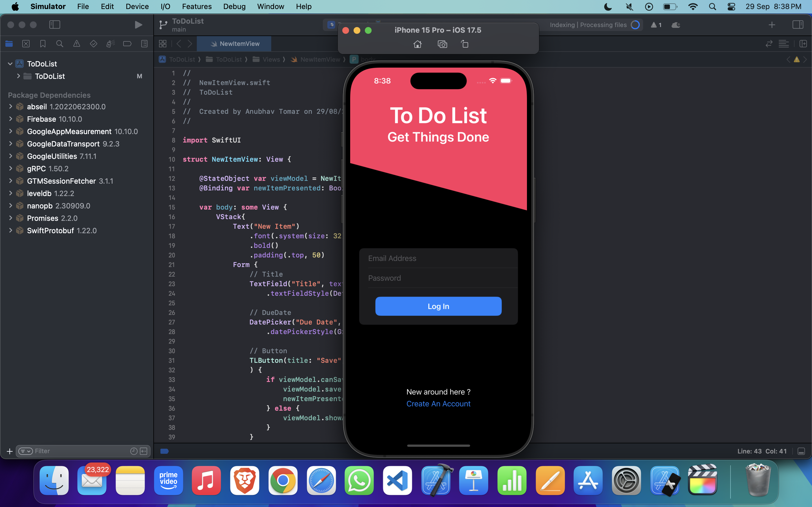Toggle the minimap via adjust editor options icon

(784, 44)
